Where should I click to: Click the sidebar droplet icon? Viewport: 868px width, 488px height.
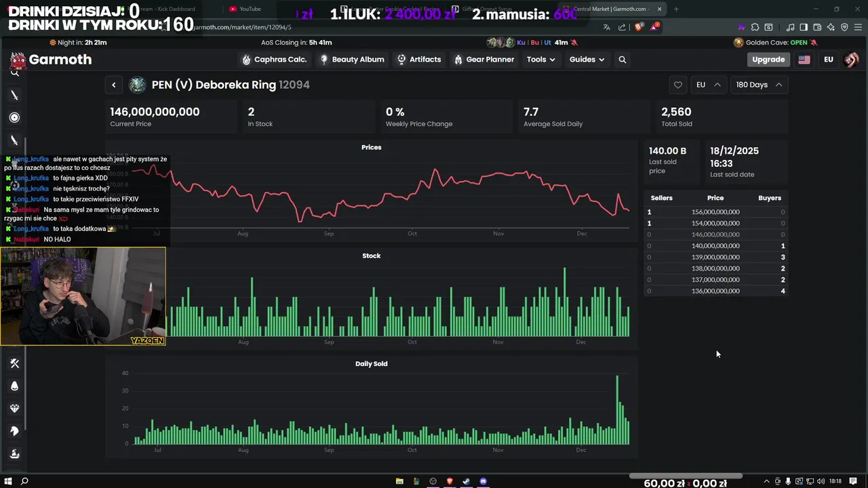tap(14, 386)
